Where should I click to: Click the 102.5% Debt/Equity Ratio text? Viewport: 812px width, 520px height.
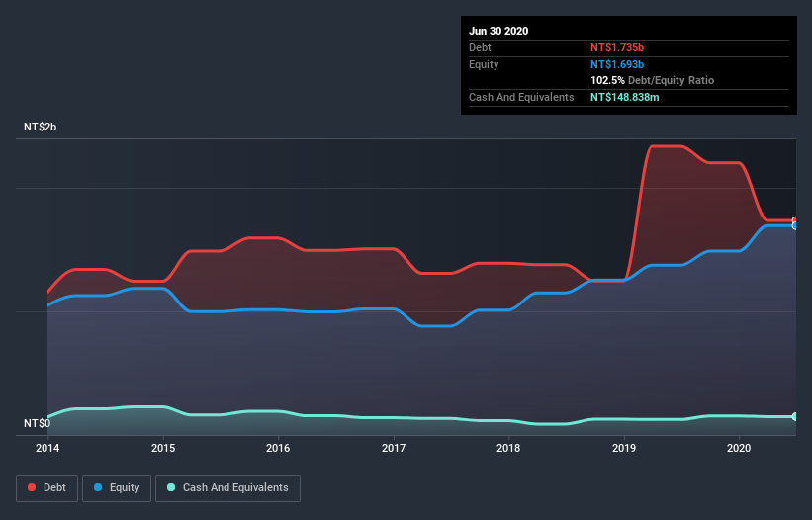[653, 80]
